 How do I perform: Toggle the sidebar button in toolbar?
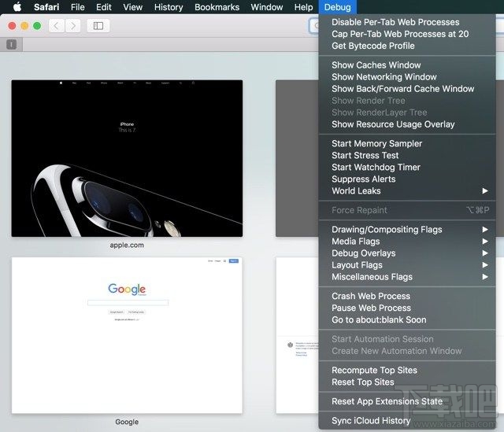(98, 26)
